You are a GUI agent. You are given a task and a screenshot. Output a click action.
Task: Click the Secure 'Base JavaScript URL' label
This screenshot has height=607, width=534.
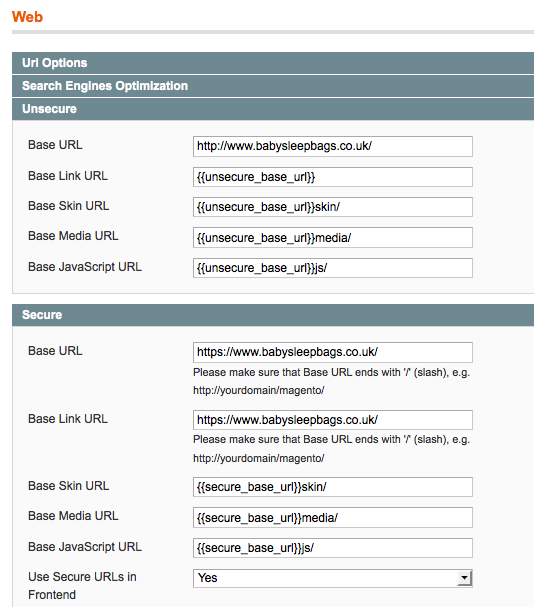point(85,547)
